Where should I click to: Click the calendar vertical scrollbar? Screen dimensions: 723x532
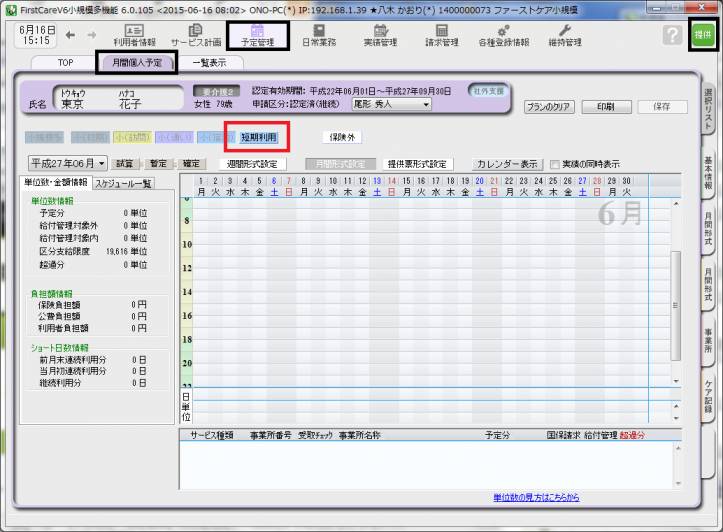click(675, 300)
